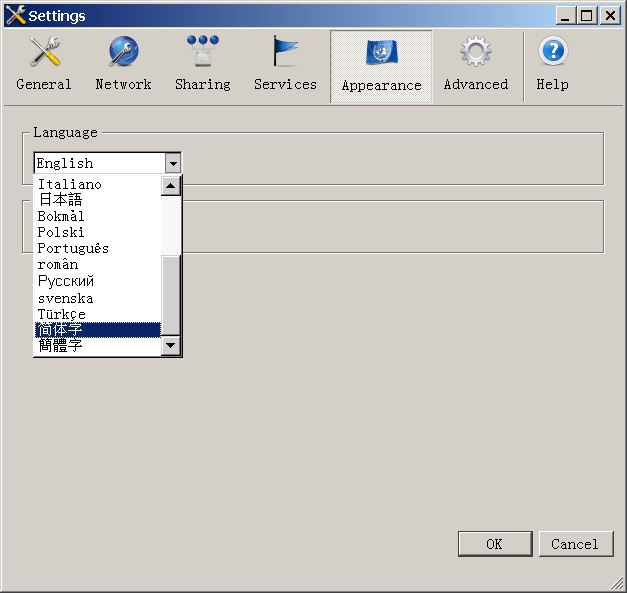The width and height of the screenshot is (627, 593).
Task: Pick Русский from the language list
Action: [x=66, y=281]
